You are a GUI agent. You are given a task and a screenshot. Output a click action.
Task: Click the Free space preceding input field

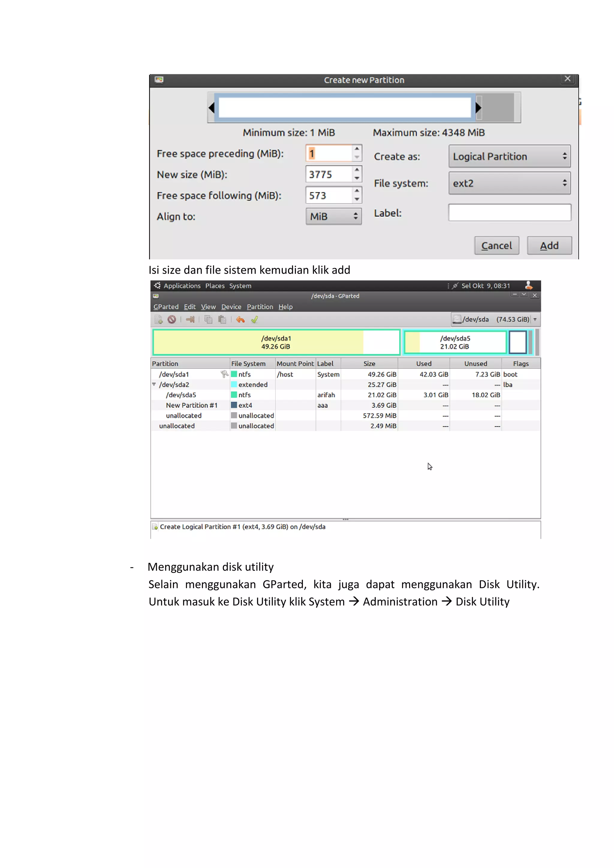pyautogui.click(x=329, y=153)
